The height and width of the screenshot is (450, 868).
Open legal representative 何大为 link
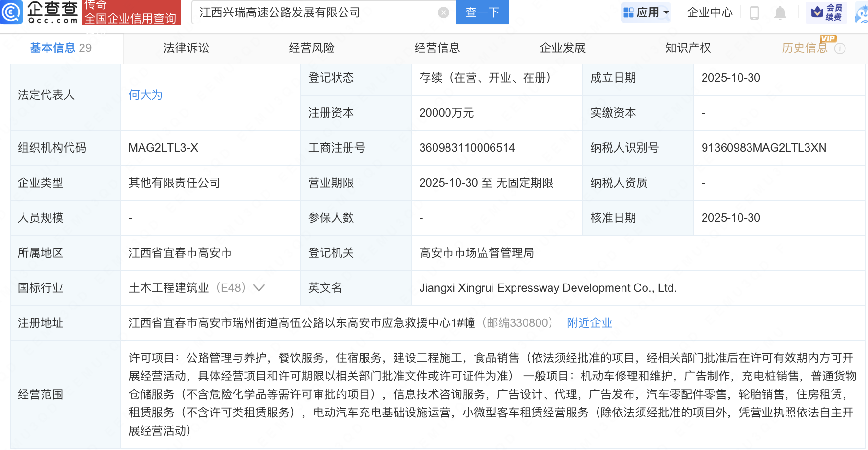145,95
